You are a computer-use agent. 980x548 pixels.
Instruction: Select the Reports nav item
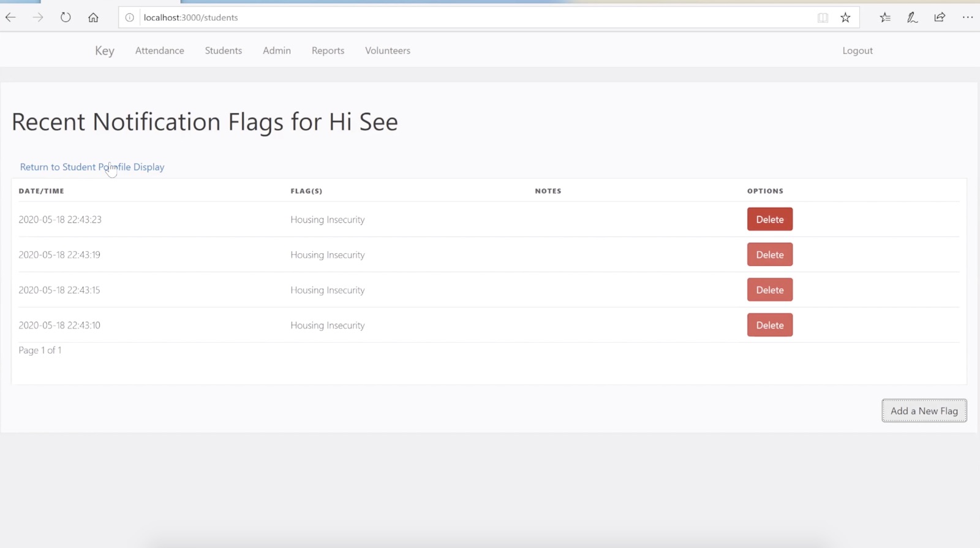point(328,50)
